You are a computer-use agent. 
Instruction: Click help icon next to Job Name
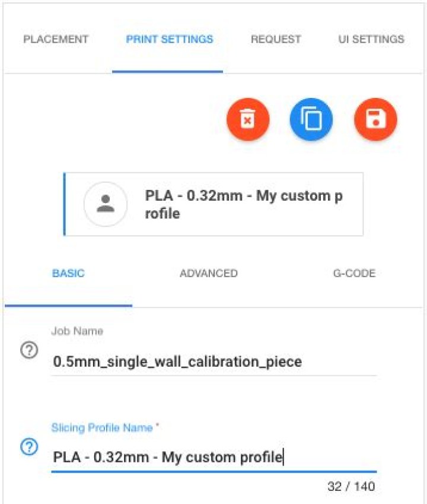tap(28, 351)
